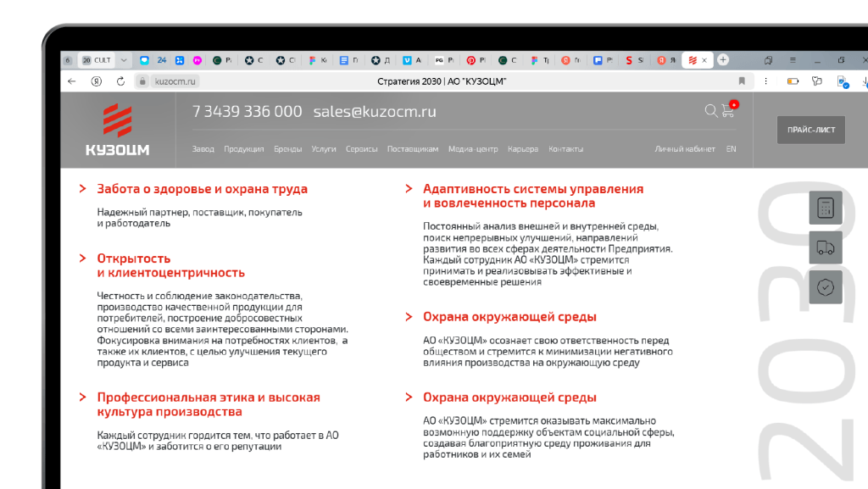
Task: Open the Yandex home button in toolbar
Action: point(97,81)
